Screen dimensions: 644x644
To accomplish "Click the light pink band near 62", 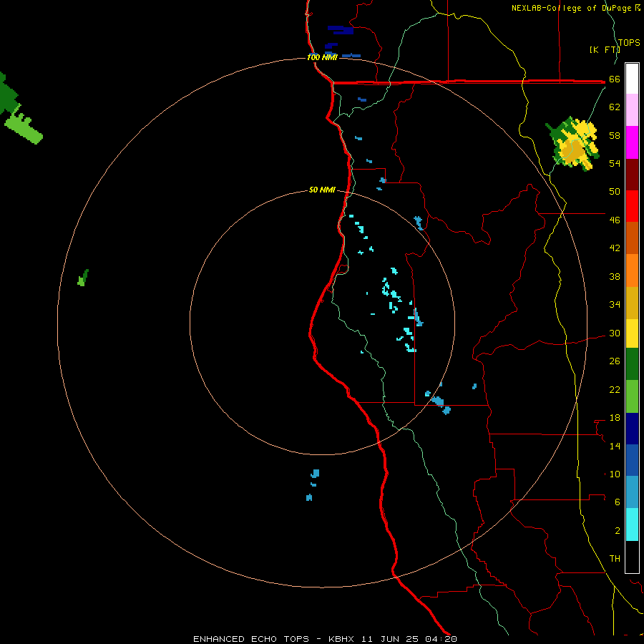I will (632, 109).
